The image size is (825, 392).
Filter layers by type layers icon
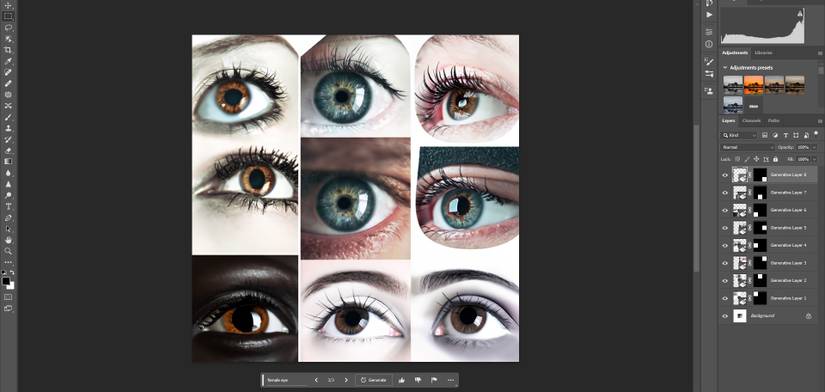point(786,135)
